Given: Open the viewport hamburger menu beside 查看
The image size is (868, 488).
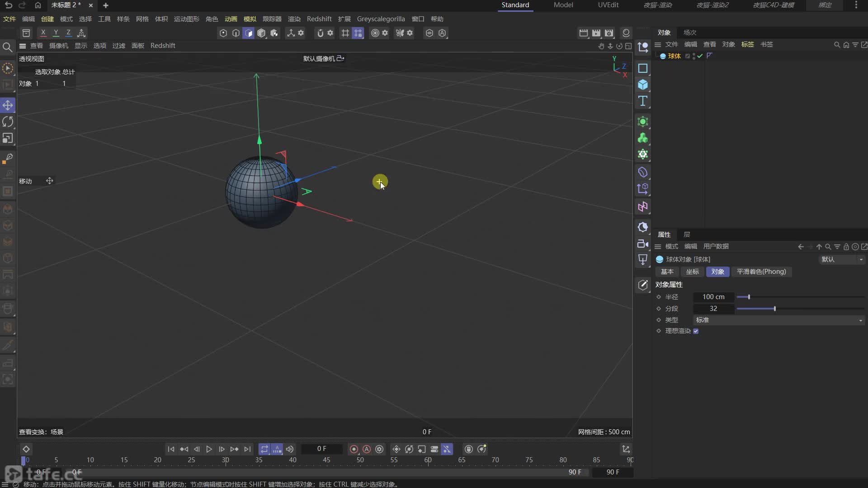Looking at the screenshot, I should pyautogui.click(x=22, y=46).
